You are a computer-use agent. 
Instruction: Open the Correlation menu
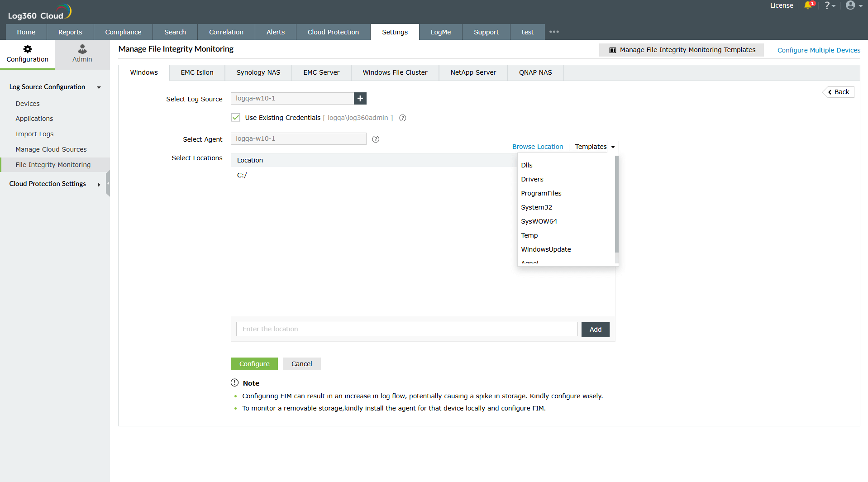tap(226, 32)
